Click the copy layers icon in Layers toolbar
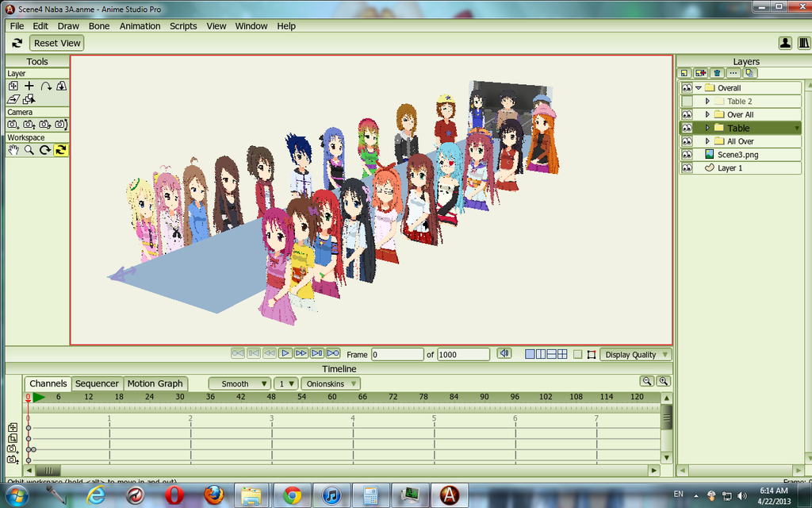This screenshot has height=508, width=812. pos(749,73)
